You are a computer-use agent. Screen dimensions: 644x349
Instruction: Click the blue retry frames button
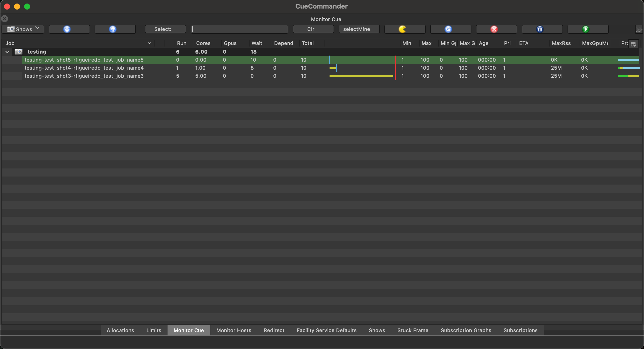(x=451, y=29)
